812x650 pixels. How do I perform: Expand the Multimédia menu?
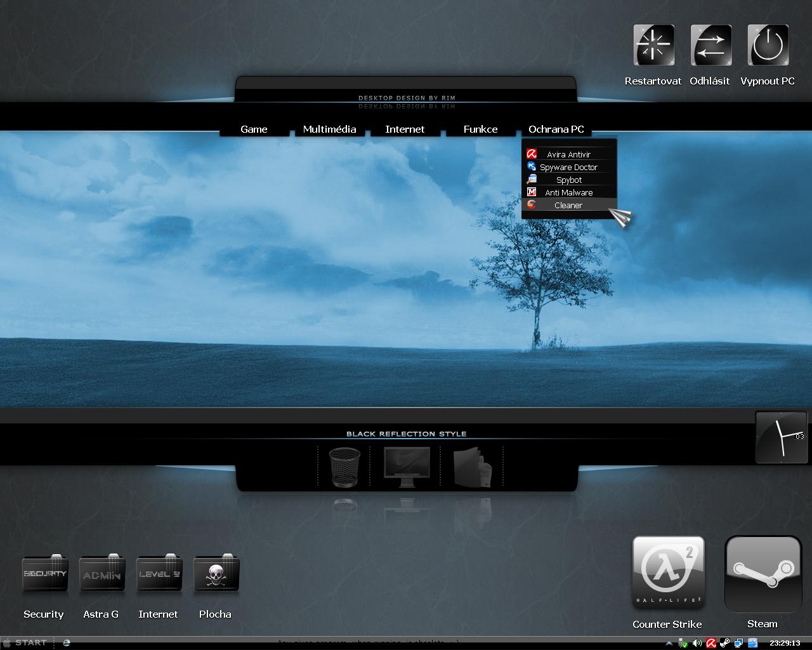[329, 129]
